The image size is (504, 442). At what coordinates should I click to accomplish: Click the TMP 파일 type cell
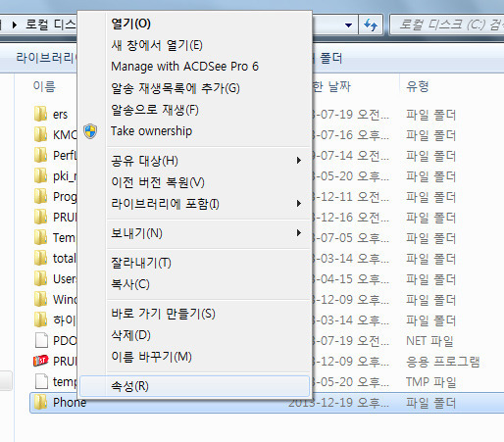[x=431, y=382]
